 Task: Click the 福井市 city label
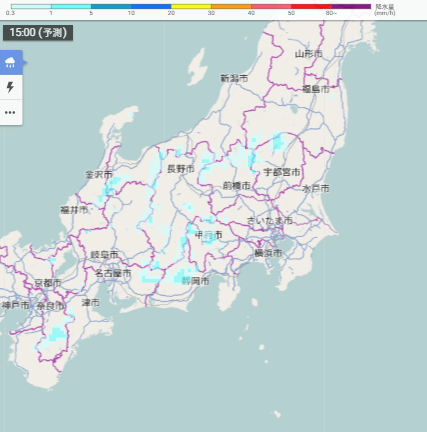coord(74,210)
